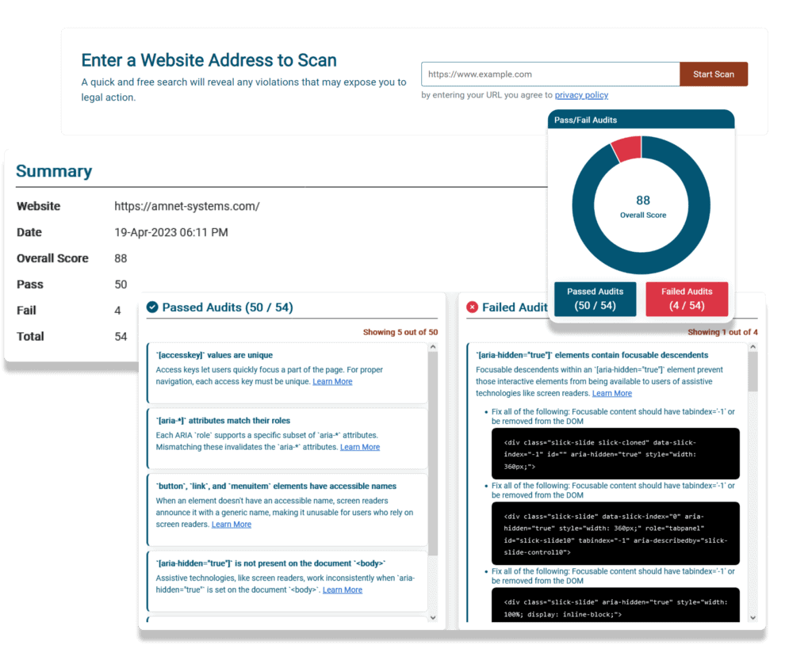Screen dimensions: 812x645
Task: Click the website address input field
Action: [550, 74]
